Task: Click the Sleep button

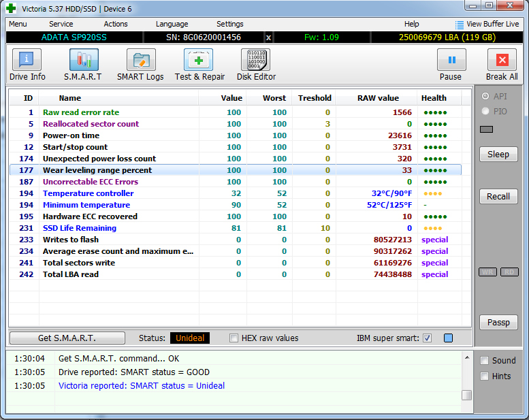Action: pyautogui.click(x=498, y=155)
